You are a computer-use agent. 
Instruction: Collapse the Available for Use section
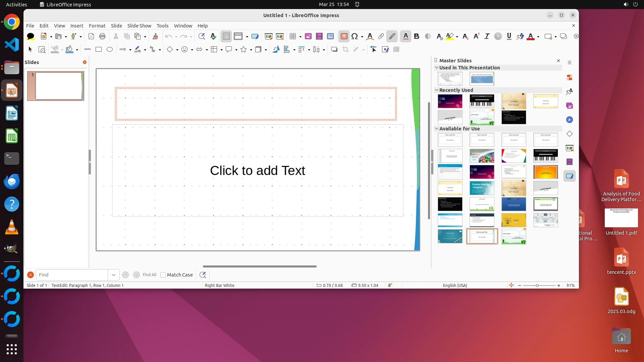[x=437, y=128]
